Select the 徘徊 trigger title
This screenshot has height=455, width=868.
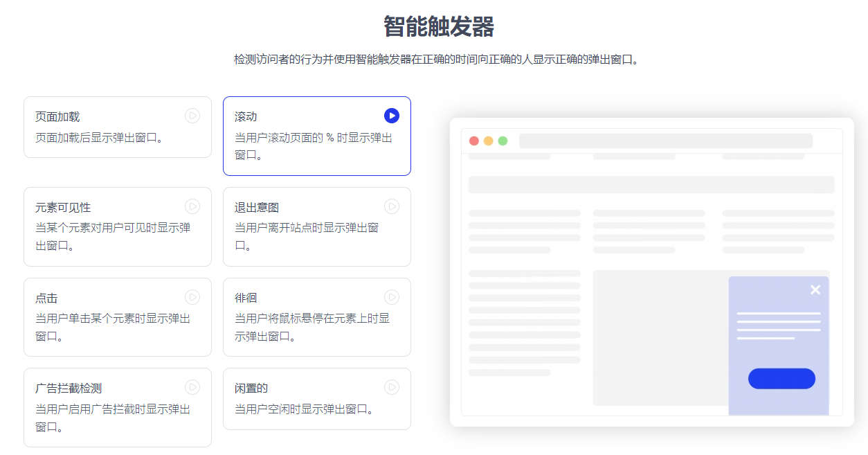(x=246, y=298)
